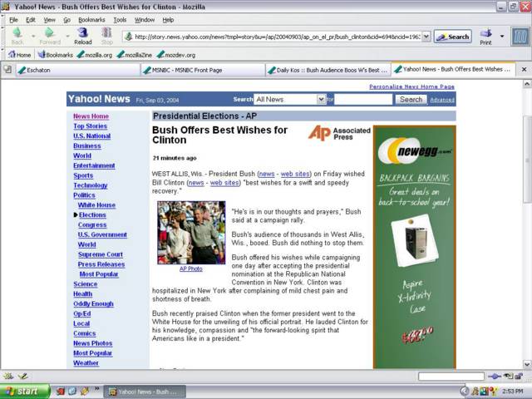Open the Bookmarks menu
Image resolution: width=532 pixels, height=399 pixels.
click(x=91, y=20)
